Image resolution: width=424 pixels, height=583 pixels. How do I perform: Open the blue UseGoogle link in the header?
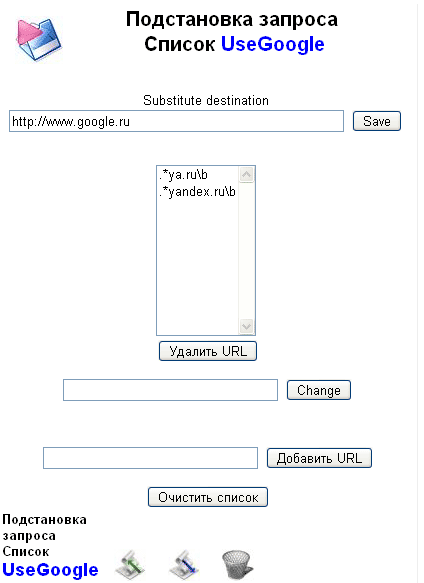pos(273,44)
